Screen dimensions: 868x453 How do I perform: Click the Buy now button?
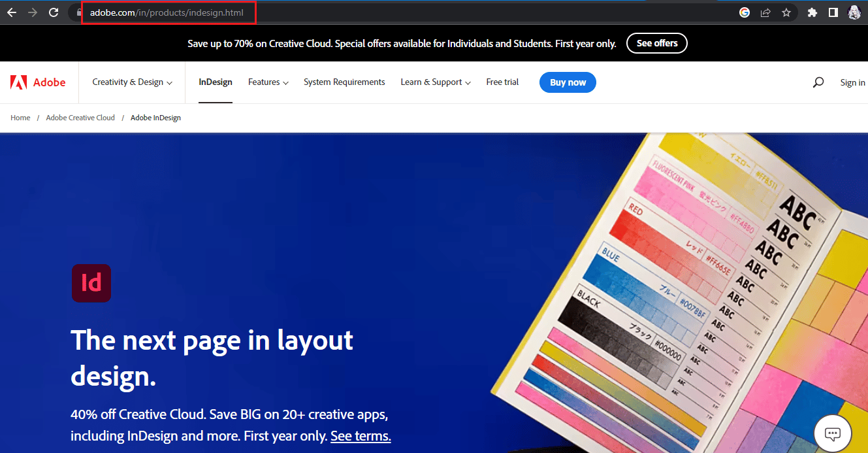click(x=568, y=82)
